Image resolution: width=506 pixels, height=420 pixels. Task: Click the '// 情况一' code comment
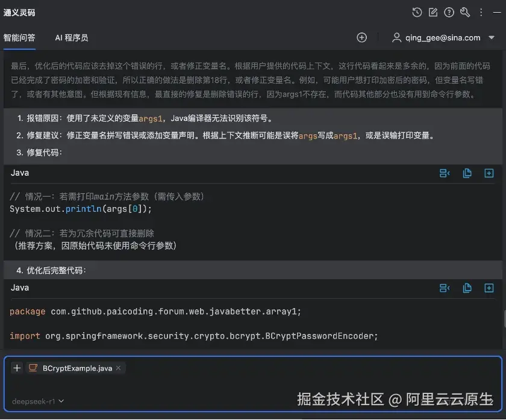[107, 196]
